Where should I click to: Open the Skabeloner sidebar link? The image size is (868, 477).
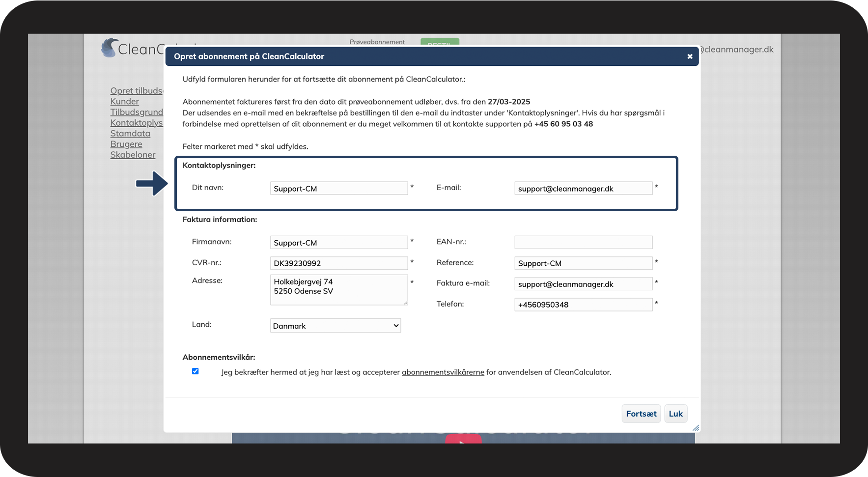pos(133,155)
